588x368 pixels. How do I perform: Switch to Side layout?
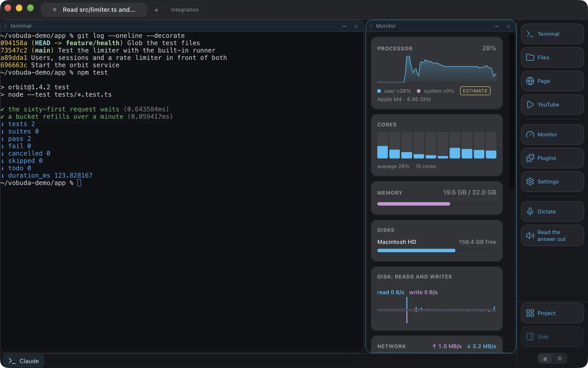click(x=552, y=337)
